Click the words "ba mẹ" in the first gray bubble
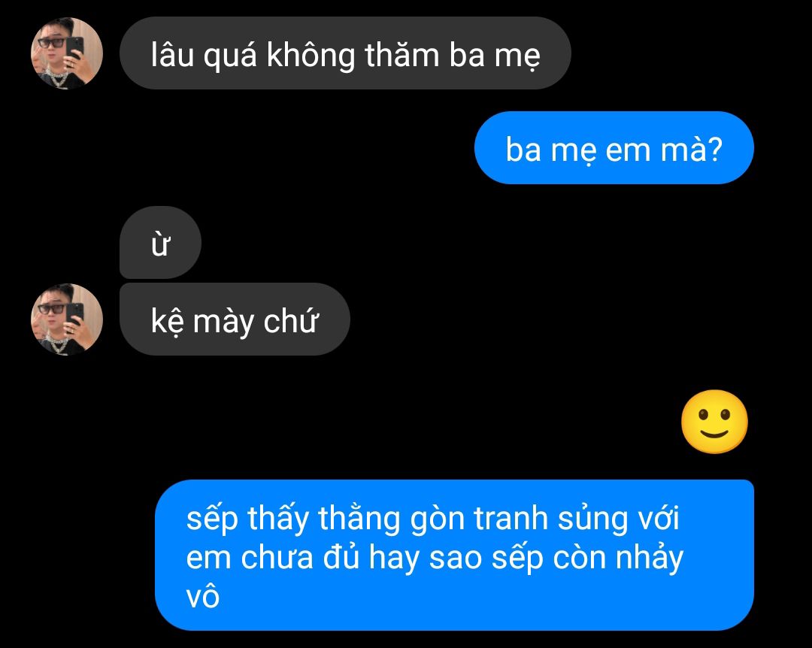Screen dimensions: 812x648 tap(495, 55)
